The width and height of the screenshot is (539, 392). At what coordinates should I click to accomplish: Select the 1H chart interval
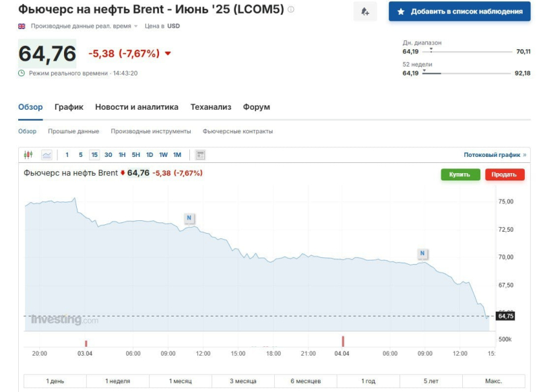tap(122, 155)
